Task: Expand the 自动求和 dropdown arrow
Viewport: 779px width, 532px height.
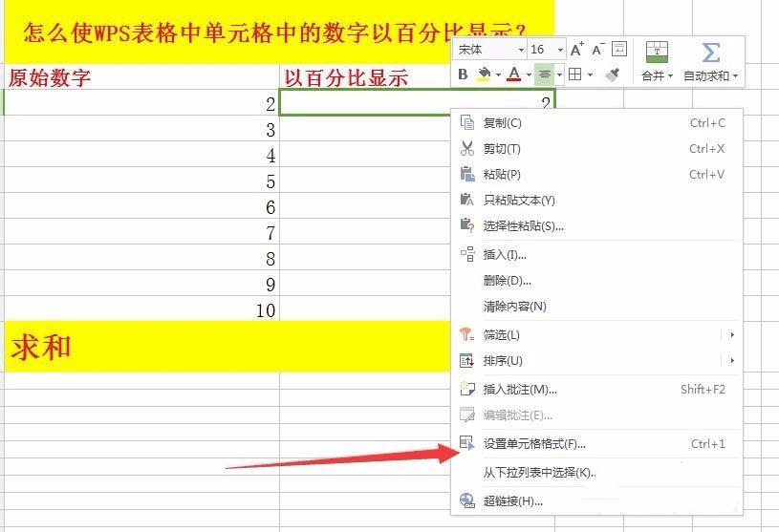Action: pyautogui.click(x=735, y=75)
